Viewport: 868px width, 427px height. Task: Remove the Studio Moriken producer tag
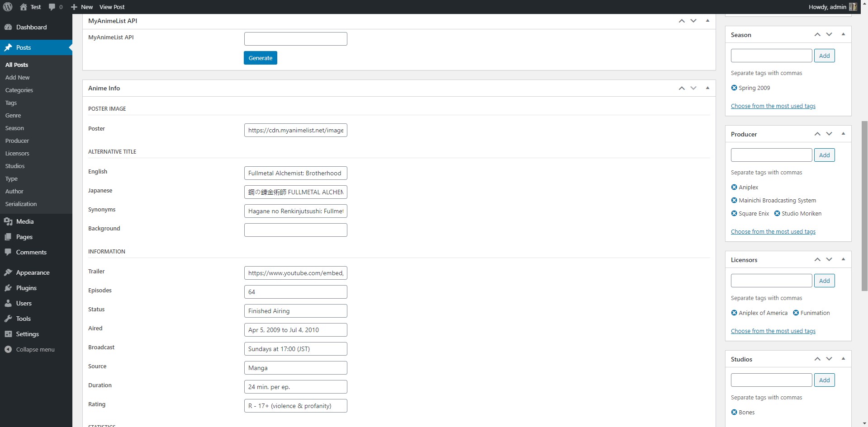click(x=777, y=213)
